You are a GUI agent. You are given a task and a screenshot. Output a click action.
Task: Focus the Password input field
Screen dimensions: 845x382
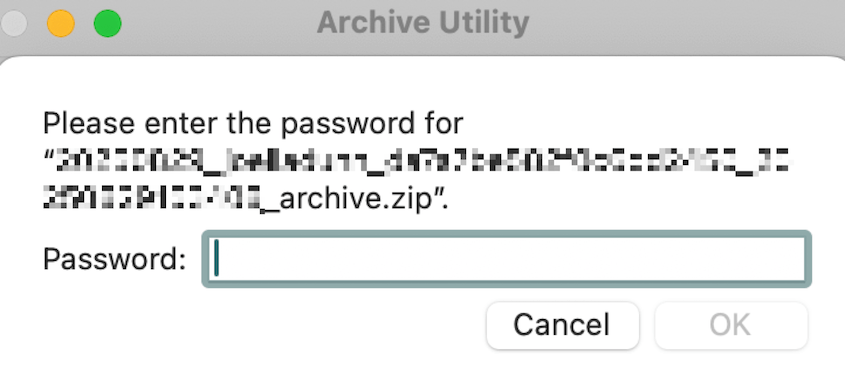pos(507,259)
